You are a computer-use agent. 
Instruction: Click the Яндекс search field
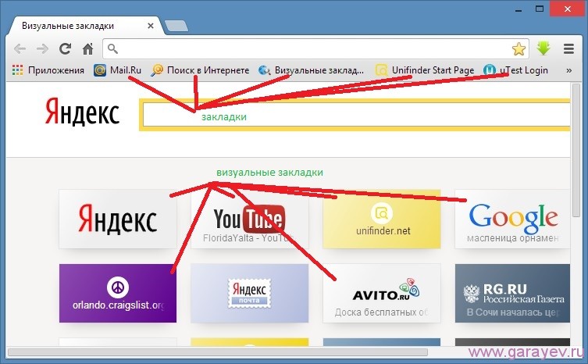355,115
